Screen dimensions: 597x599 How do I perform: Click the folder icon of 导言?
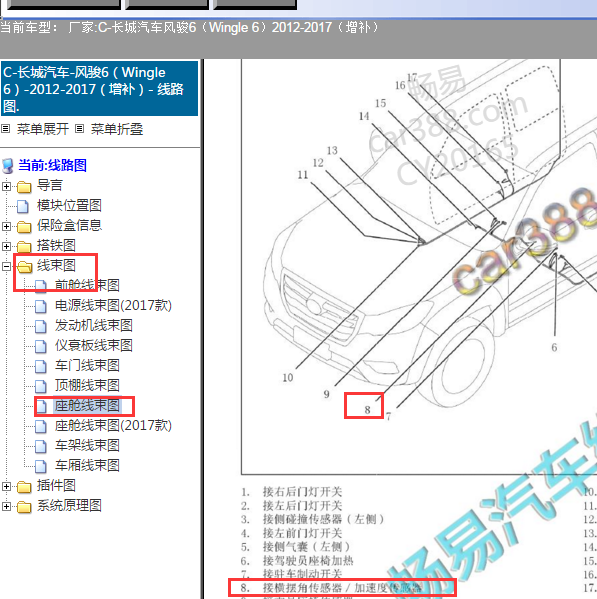[x=24, y=187]
